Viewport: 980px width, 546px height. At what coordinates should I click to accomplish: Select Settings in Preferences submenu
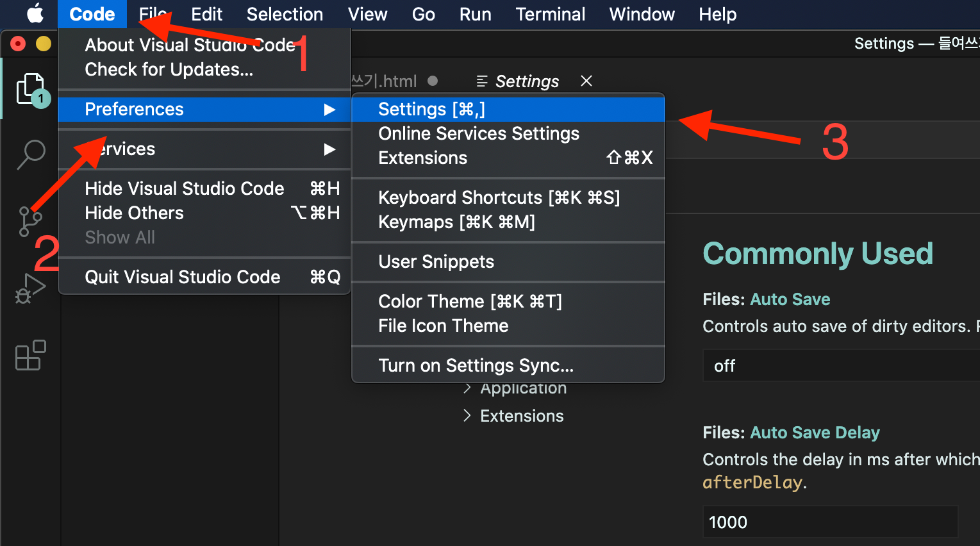tap(508, 109)
